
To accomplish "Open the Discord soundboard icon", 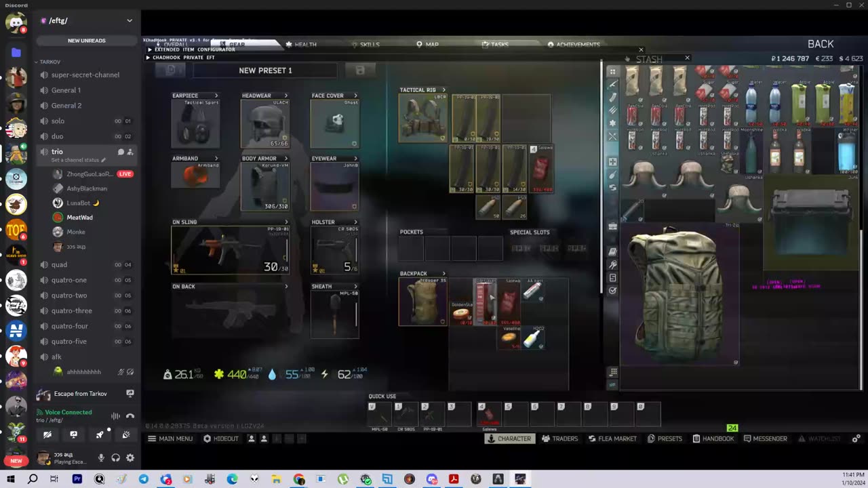I will click(x=126, y=434).
